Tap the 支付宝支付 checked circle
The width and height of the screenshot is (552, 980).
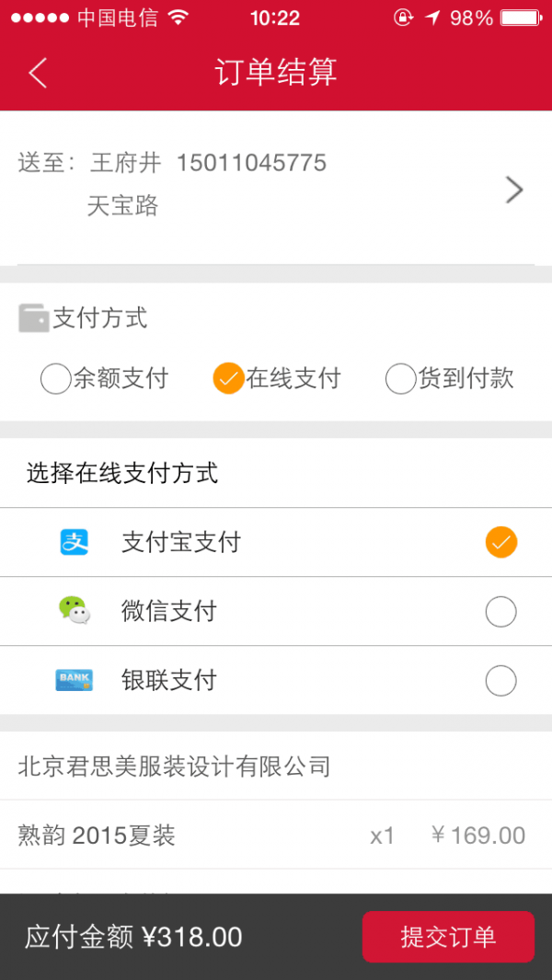coord(500,543)
